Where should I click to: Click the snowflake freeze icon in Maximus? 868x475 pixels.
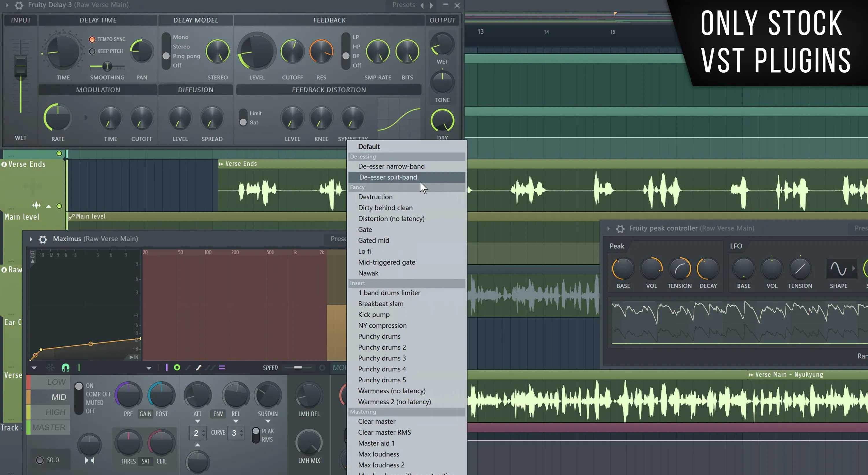click(50, 368)
